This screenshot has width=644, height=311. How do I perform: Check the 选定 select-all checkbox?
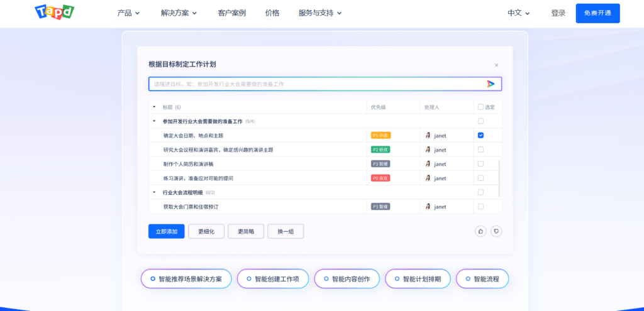pos(480,107)
